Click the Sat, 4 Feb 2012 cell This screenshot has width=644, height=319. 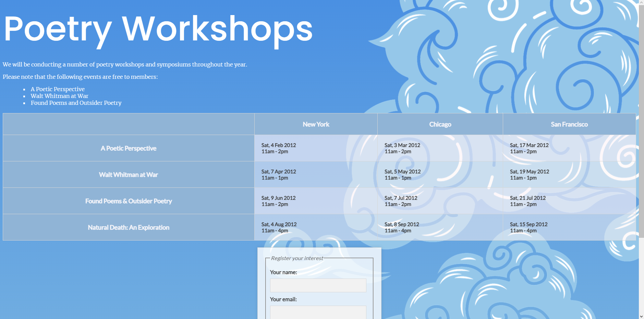coord(279,148)
